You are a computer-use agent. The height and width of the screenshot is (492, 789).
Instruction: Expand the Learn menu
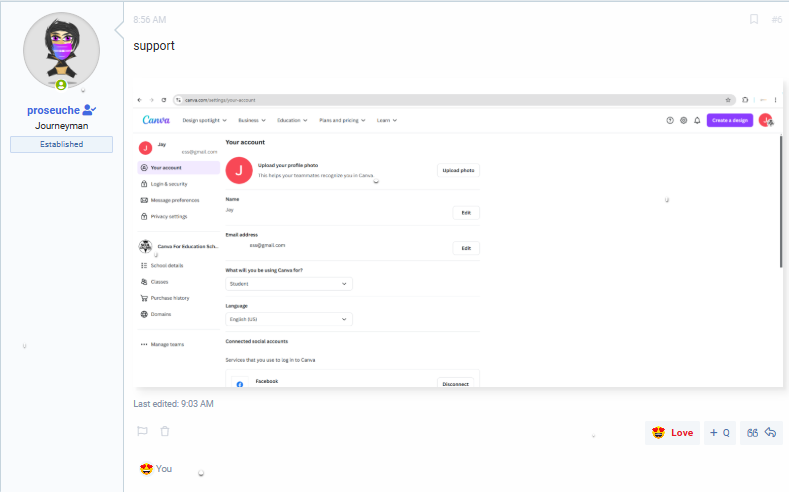pos(387,120)
